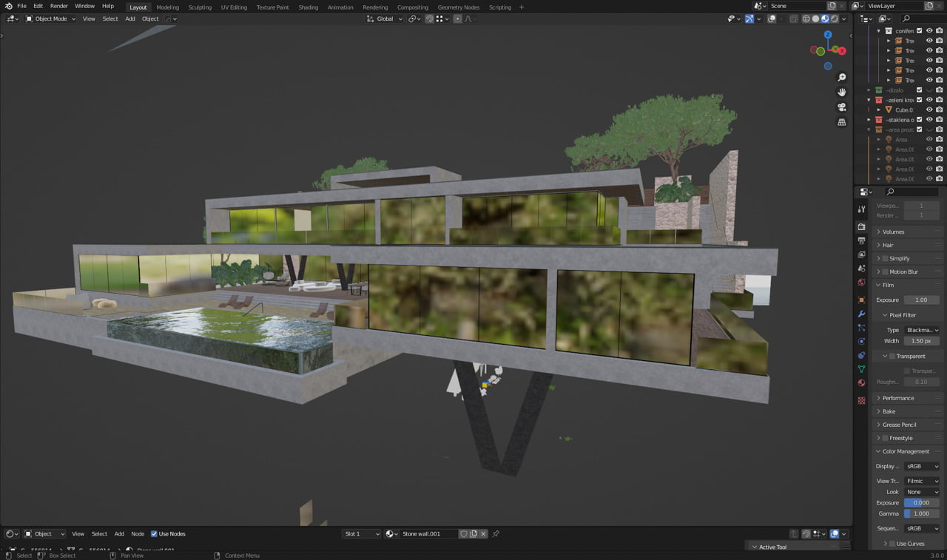Adjust the Gamma slider in Color Management
Image resolution: width=947 pixels, height=560 pixels.
(921, 513)
